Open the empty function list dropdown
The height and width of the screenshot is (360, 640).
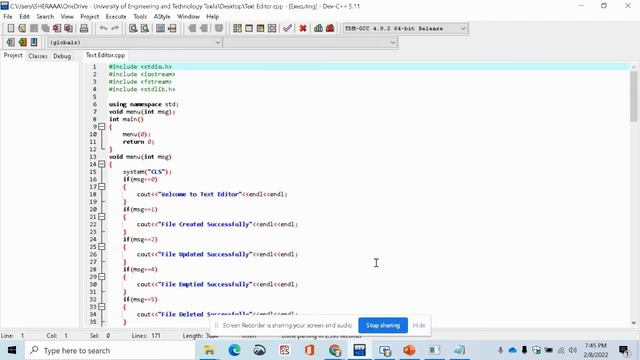pos(310,42)
